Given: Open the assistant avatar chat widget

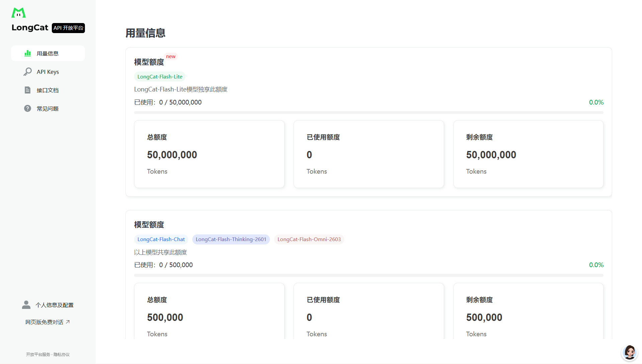Looking at the screenshot, I should click(x=629, y=353).
